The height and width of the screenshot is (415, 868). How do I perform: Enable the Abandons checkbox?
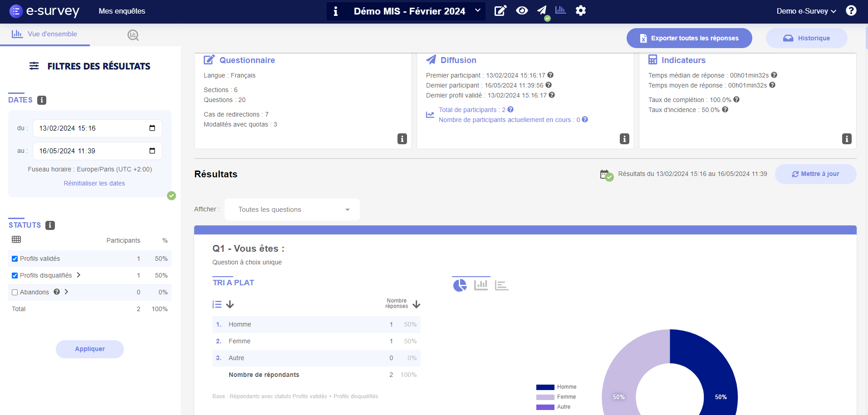15,293
